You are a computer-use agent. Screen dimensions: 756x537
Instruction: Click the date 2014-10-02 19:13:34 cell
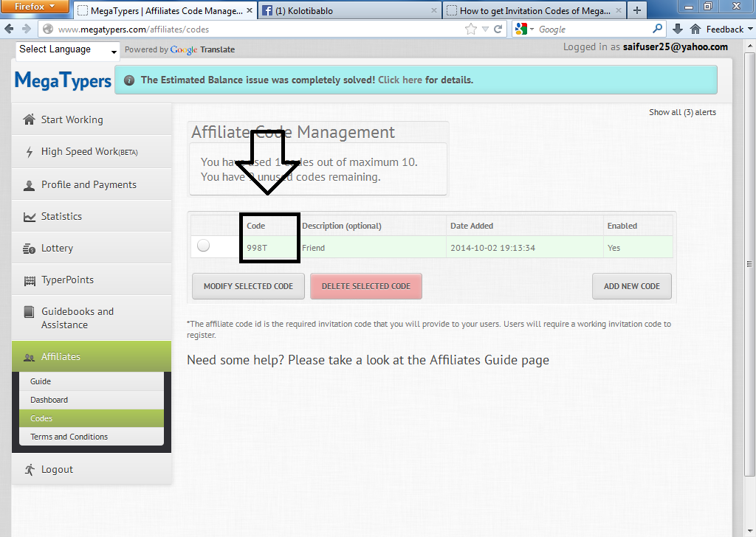[525, 248]
